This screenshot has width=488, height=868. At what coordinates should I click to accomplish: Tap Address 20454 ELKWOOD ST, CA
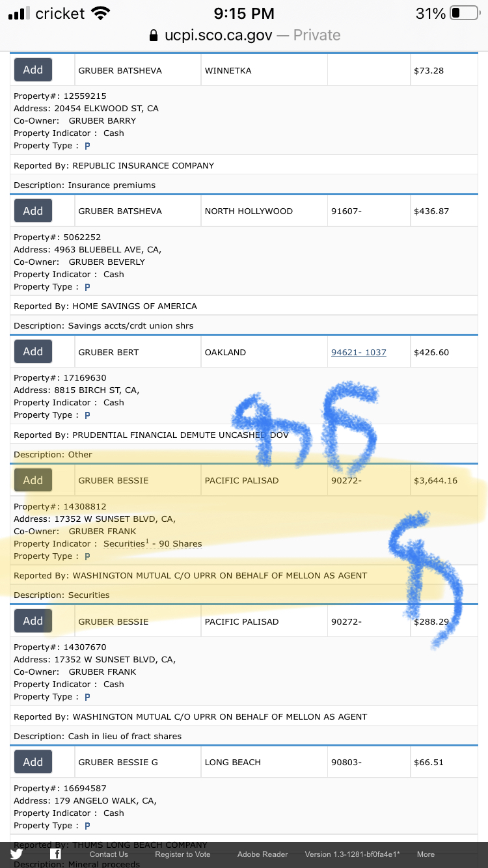[x=86, y=108]
